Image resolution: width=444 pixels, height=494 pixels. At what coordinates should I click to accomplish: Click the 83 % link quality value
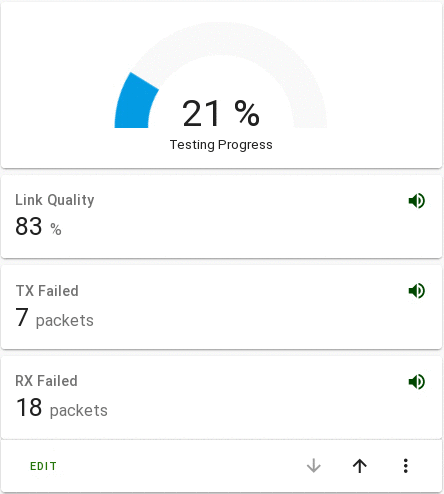[x=38, y=226]
